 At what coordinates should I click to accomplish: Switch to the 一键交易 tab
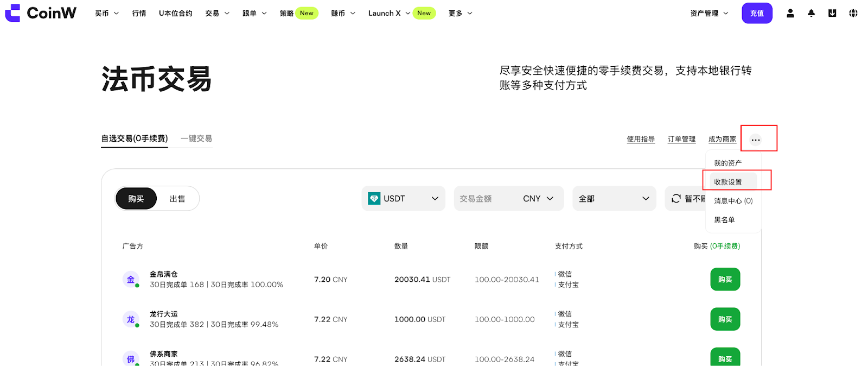(196, 138)
